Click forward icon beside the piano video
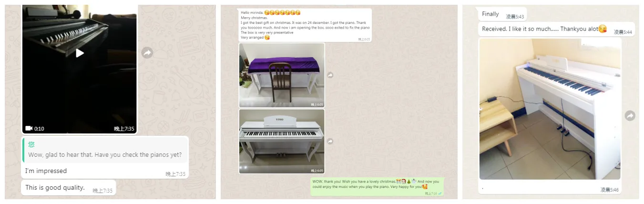Viewport: 644px width, 204px height. 147,53
